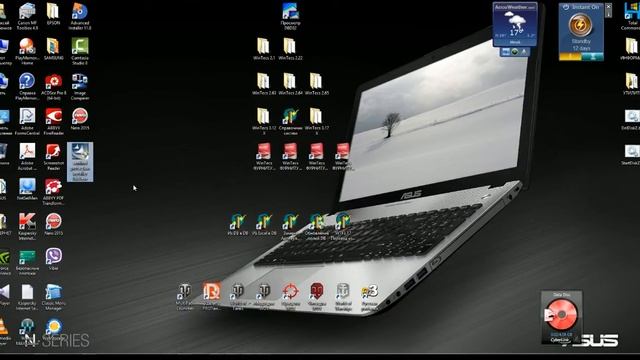
Task: Open the WinTecs 3.17 folder
Action: [316, 122]
